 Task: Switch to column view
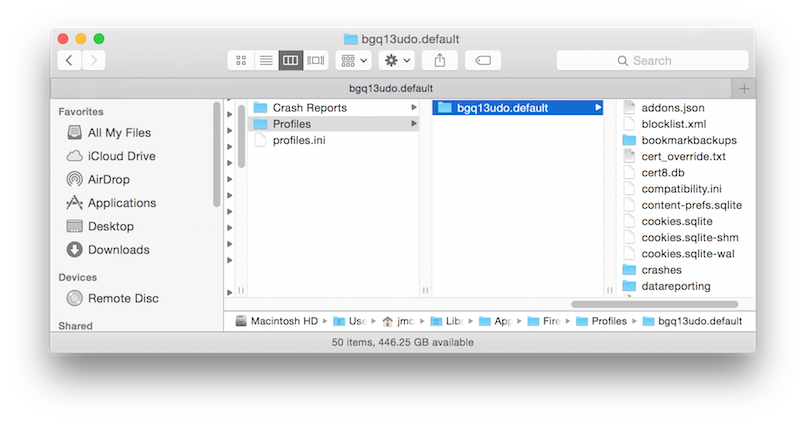[290, 61]
